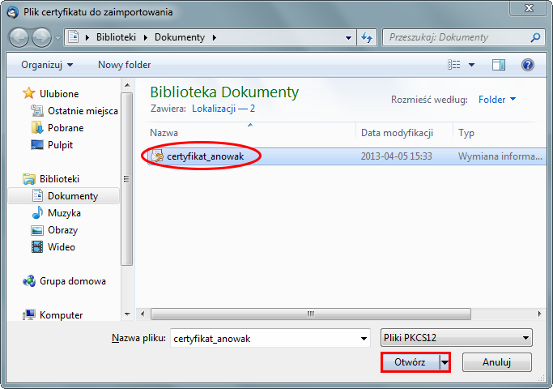The image size is (553, 389).
Task: Click the Pobrane folder icon
Action: point(37,128)
